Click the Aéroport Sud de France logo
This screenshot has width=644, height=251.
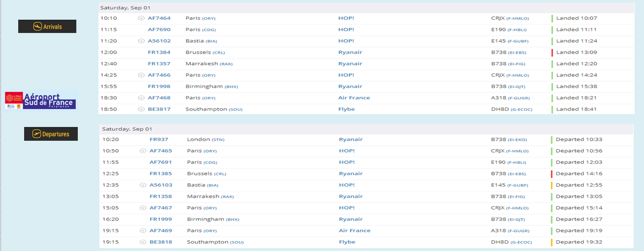point(40,100)
